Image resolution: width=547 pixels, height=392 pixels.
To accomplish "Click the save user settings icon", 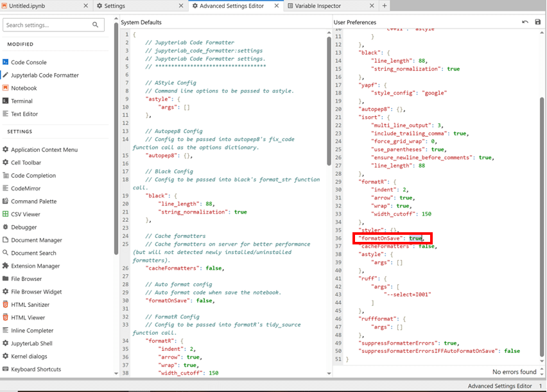I will click(x=537, y=22).
